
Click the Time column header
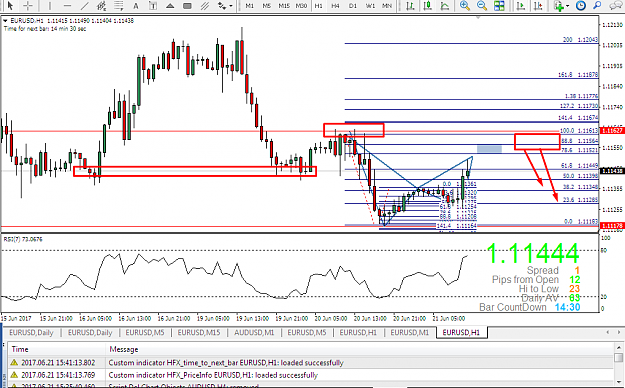click(57, 349)
